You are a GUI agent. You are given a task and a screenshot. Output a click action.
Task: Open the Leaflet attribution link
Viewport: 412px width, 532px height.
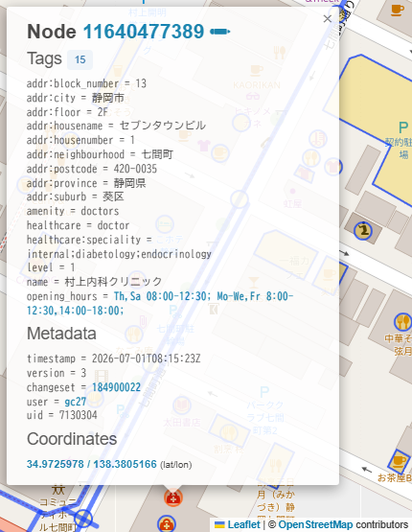click(243, 524)
